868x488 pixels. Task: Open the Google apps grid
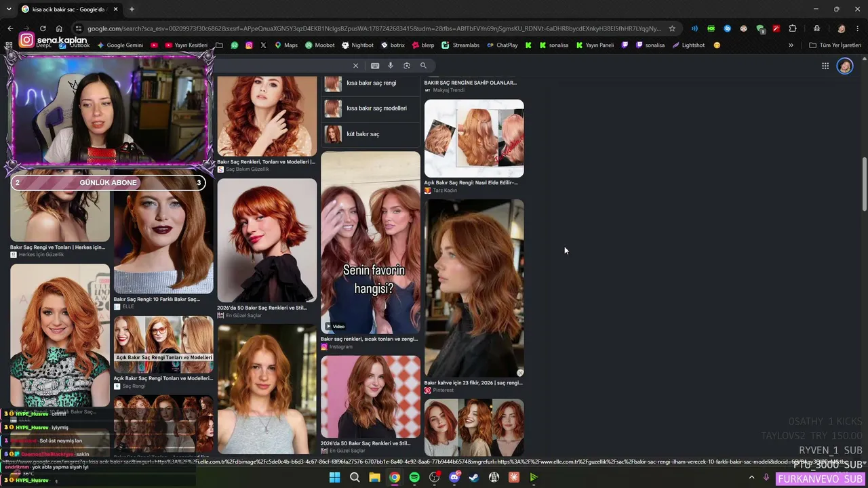(x=825, y=66)
